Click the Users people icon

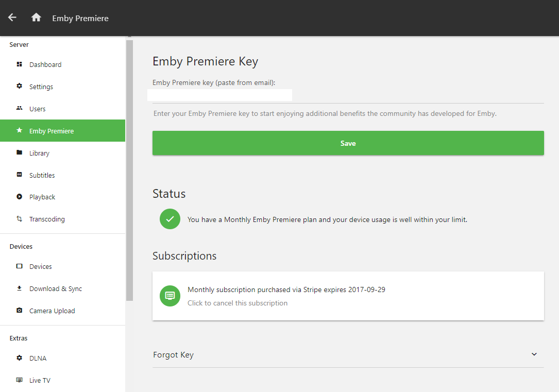(x=19, y=108)
